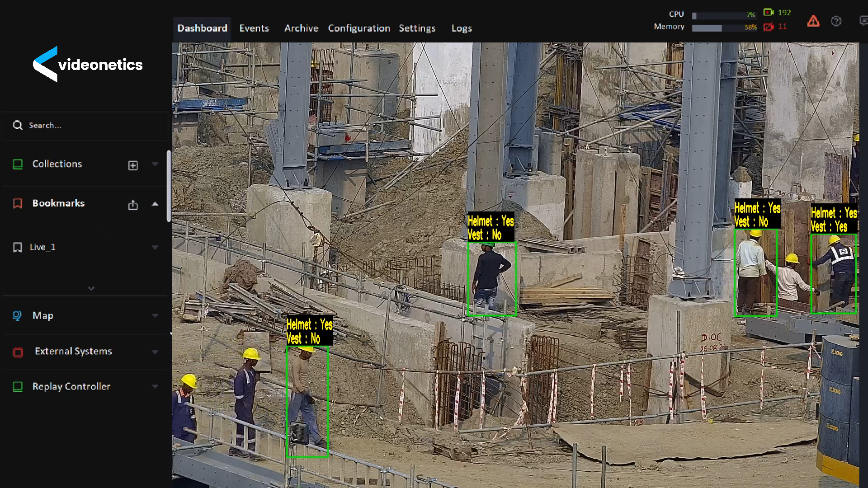Add a new collection using the plus button
This screenshot has height=488, width=868.
coord(133,165)
